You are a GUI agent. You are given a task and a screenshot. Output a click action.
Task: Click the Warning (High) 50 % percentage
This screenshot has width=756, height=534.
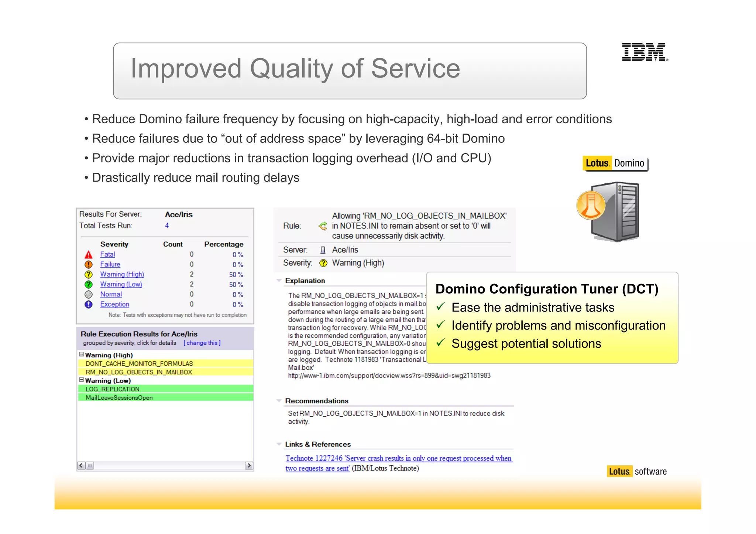[x=236, y=275]
